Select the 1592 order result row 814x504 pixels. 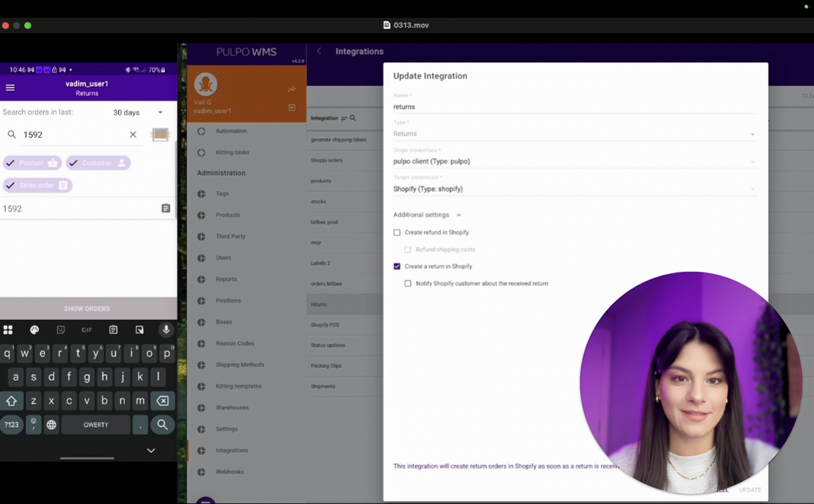point(88,209)
